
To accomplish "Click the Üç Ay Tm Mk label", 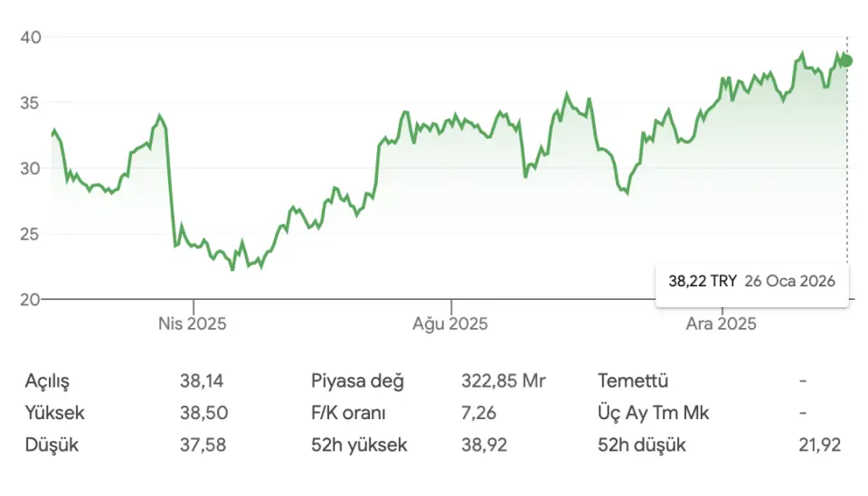I will (x=654, y=413).
